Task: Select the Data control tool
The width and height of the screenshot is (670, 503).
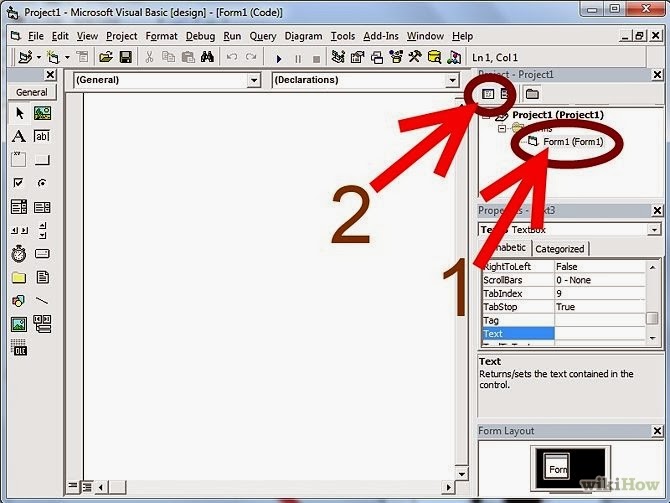Action: pos(42,324)
